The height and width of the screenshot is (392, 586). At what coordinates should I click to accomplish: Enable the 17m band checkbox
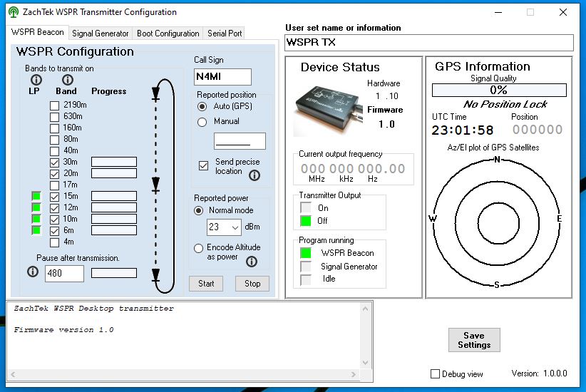pos(55,185)
